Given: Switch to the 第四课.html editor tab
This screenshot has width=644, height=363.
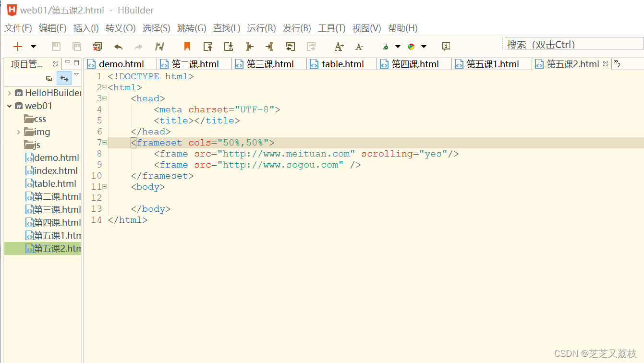Looking at the screenshot, I should coord(414,64).
